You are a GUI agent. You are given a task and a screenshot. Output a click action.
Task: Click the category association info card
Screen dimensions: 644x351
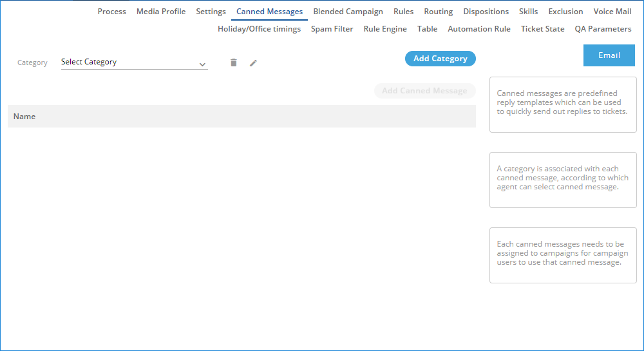tap(563, 180)
